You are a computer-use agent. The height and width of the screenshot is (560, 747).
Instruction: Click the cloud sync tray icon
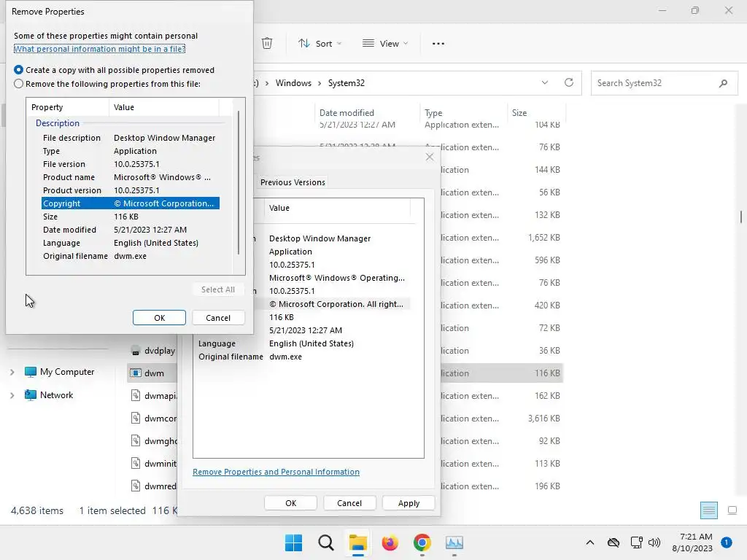pyautogui.click(x=614, y=542)
